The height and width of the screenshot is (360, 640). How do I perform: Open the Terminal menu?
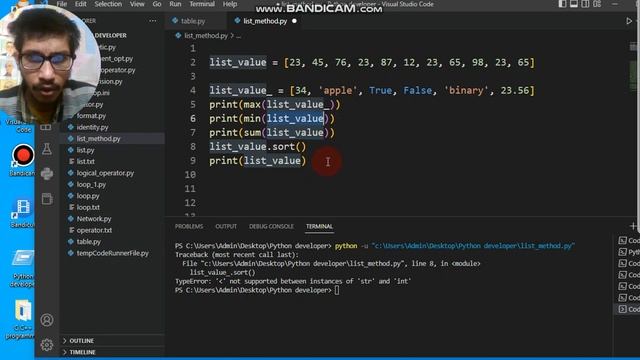202,4
